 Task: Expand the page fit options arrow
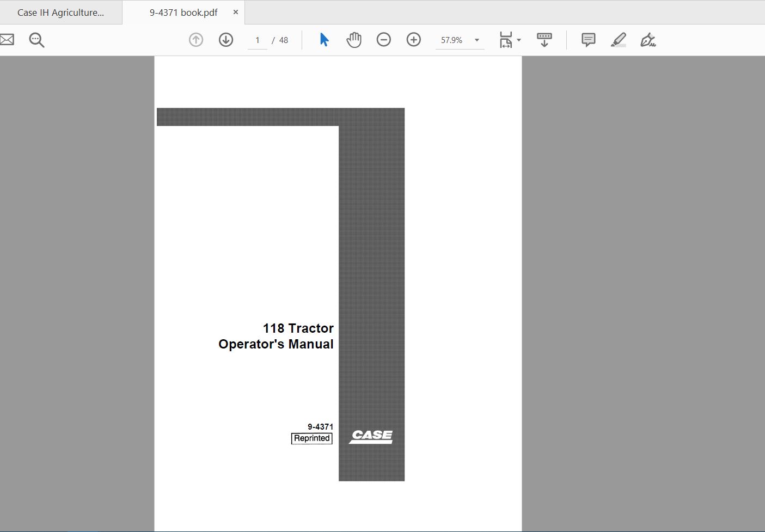click(x=519, y=40)
